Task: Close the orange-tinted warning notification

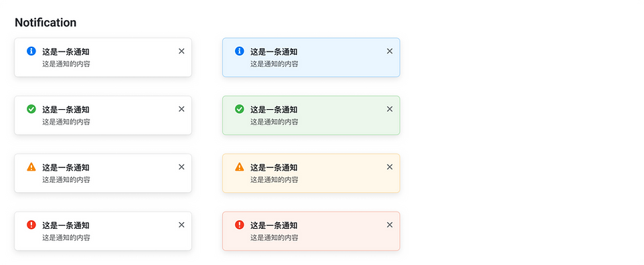Action: point(390,167)
